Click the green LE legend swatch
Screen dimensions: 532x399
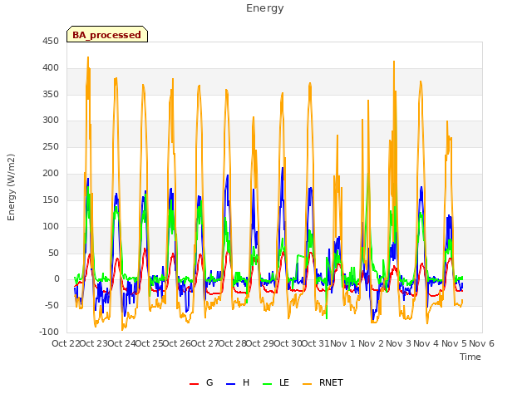(x=268, y=384)
